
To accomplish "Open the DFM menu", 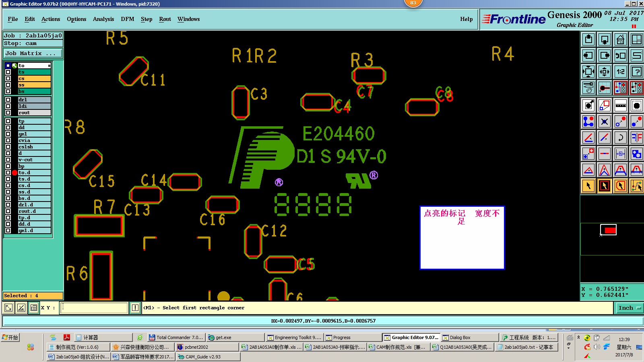I will click(128, 19).
